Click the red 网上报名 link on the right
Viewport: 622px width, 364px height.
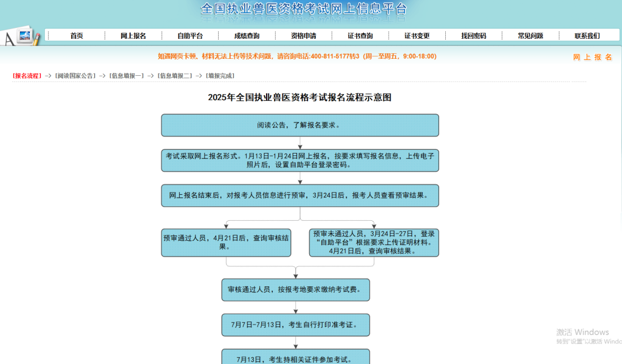click(x=591, y=57)
